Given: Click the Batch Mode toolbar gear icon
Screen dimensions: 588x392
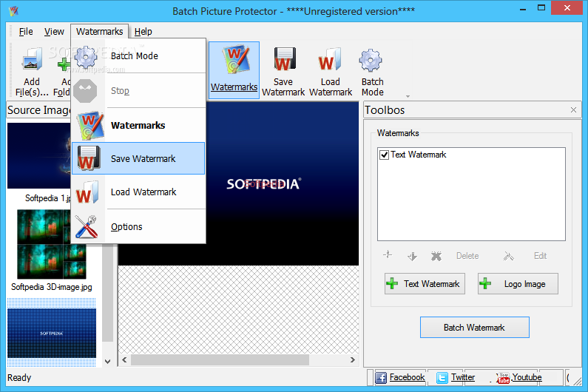Looking at the screenshot, I should (x=371, y=60).
